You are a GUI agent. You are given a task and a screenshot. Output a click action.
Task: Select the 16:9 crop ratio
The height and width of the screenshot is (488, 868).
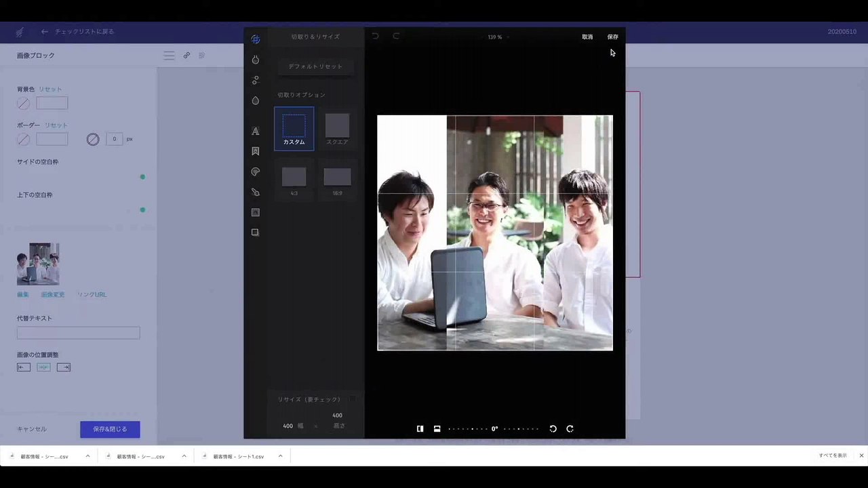click(337, 180)
